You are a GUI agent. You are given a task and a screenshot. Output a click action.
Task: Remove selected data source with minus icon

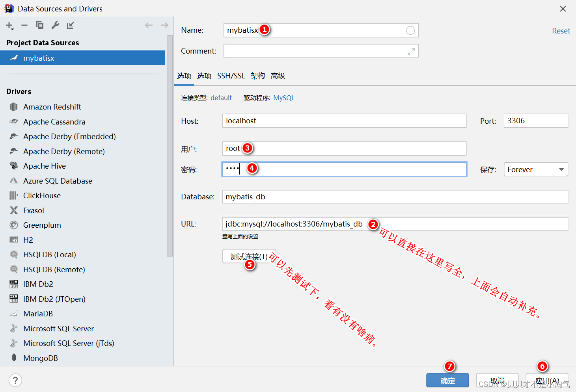coord(24,25)
